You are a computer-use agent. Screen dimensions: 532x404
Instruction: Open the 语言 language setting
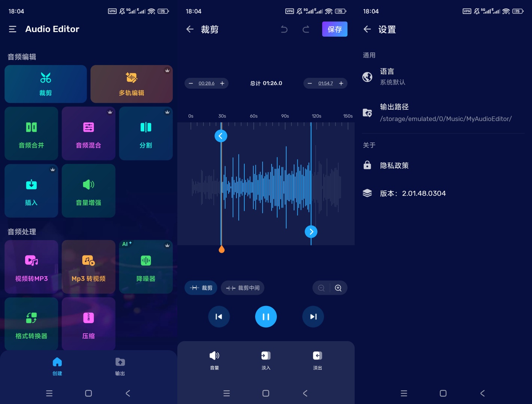(387, 76)
